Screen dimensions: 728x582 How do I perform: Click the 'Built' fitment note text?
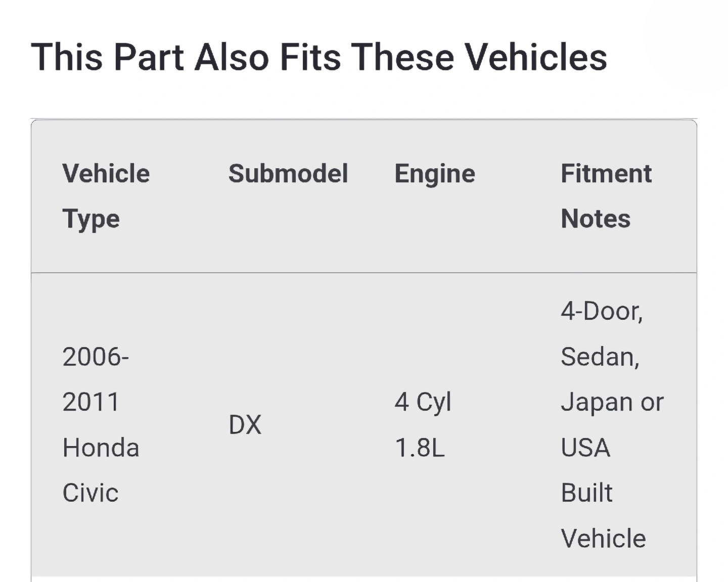[x=586, y=493]
